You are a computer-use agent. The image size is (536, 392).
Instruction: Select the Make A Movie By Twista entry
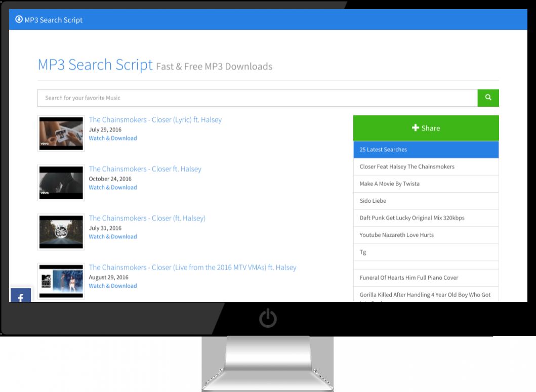(x=390, y=184)
